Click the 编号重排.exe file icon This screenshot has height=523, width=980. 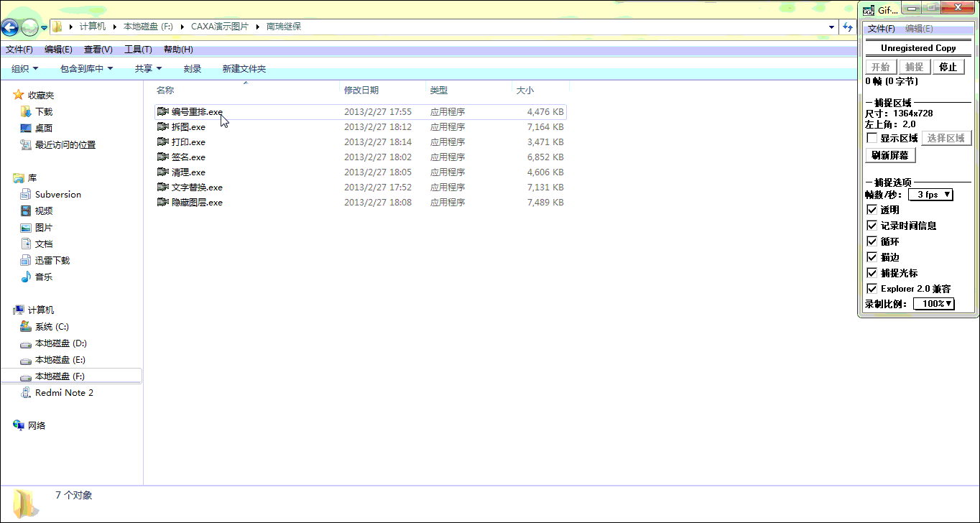click(163, 112)
